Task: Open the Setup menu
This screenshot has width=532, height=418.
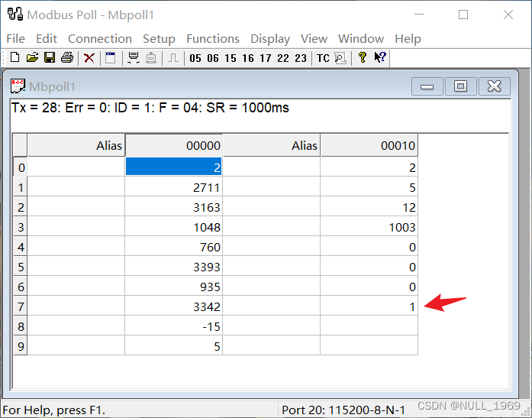Action: click(x=159, y=39)
